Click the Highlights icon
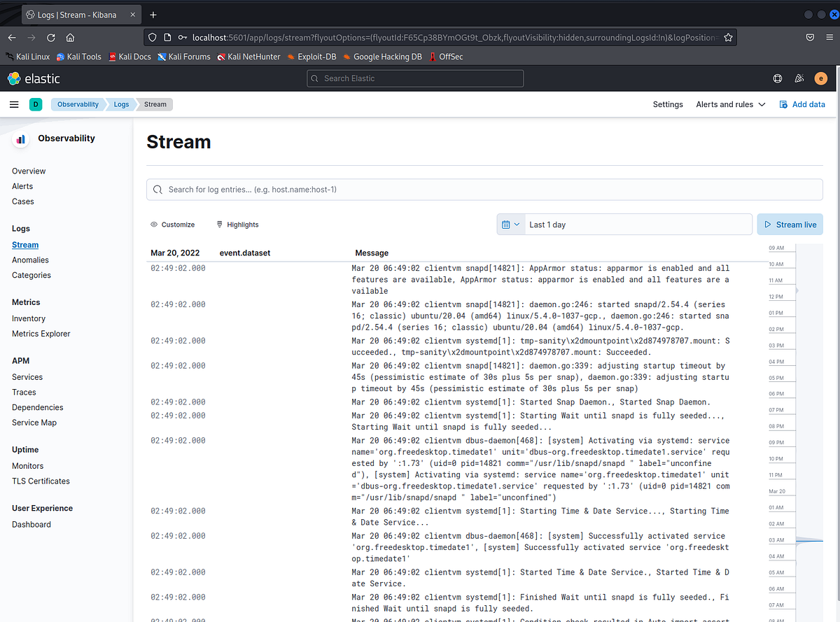The height and width of the screenshot is (622, 840). 219,225
